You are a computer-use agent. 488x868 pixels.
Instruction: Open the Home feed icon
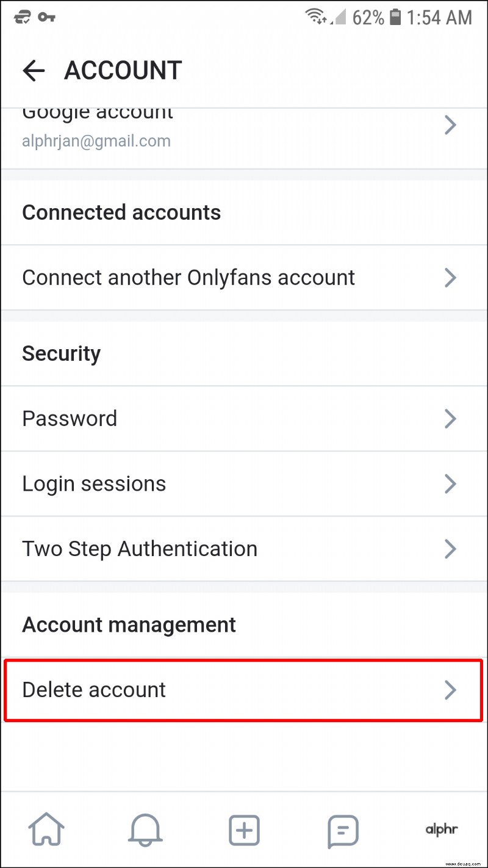pyautogui.click(x=48, y=831)
